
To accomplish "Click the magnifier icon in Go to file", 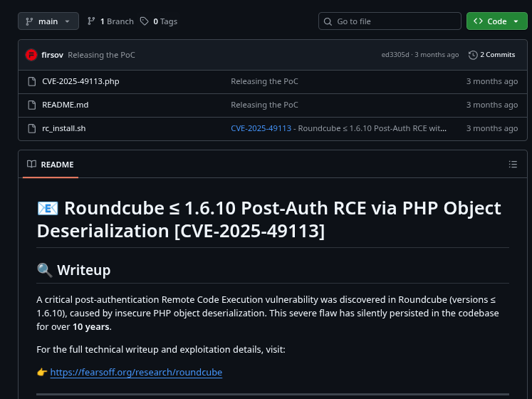I will [x=328, y=22].
